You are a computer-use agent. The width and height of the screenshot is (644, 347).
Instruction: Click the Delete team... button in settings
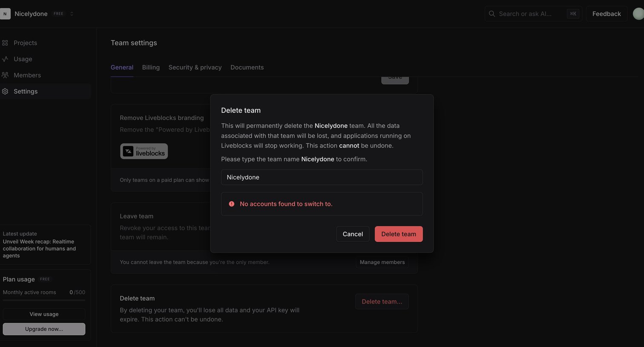(382, 301)
